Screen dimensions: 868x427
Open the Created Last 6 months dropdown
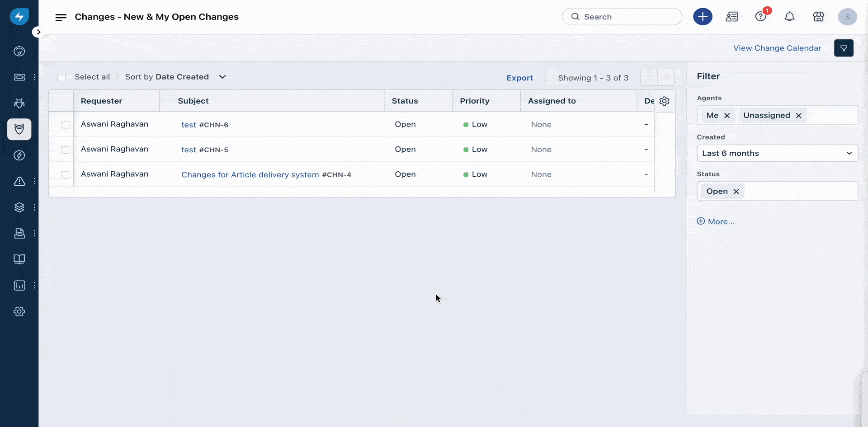tap(777, 153)
